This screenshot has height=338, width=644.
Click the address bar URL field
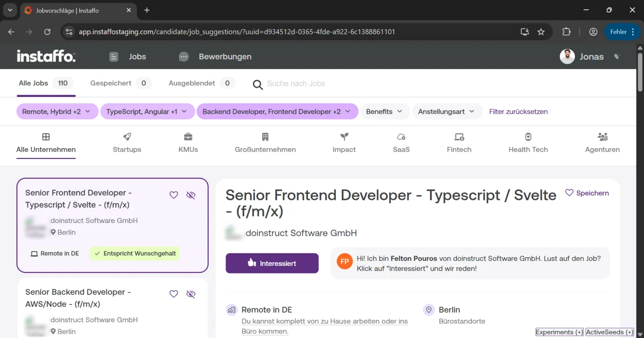click(292, 32)
